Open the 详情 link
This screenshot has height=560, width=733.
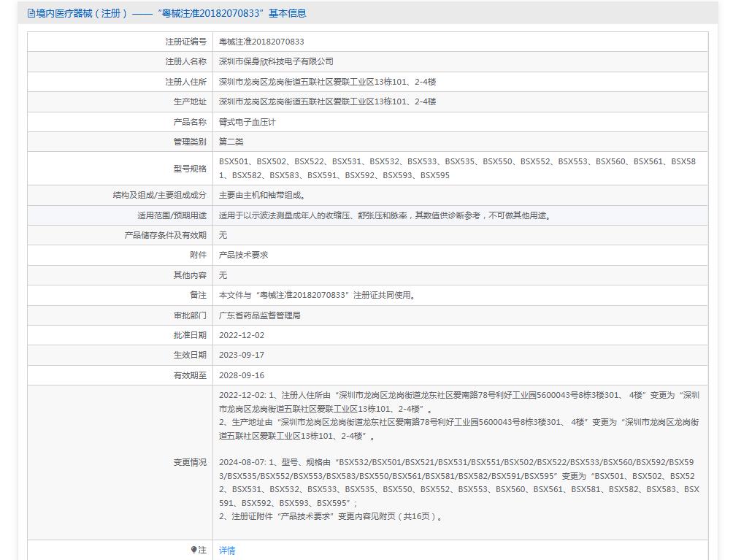[x=226, y=550]
